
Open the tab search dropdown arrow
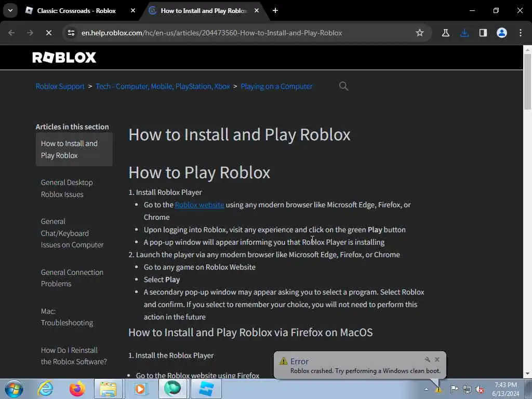(10, 10)
